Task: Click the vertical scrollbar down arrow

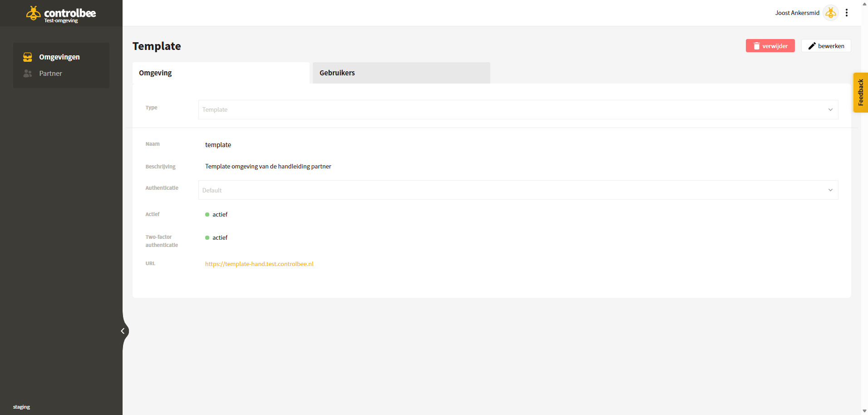Action: [864, 411]
